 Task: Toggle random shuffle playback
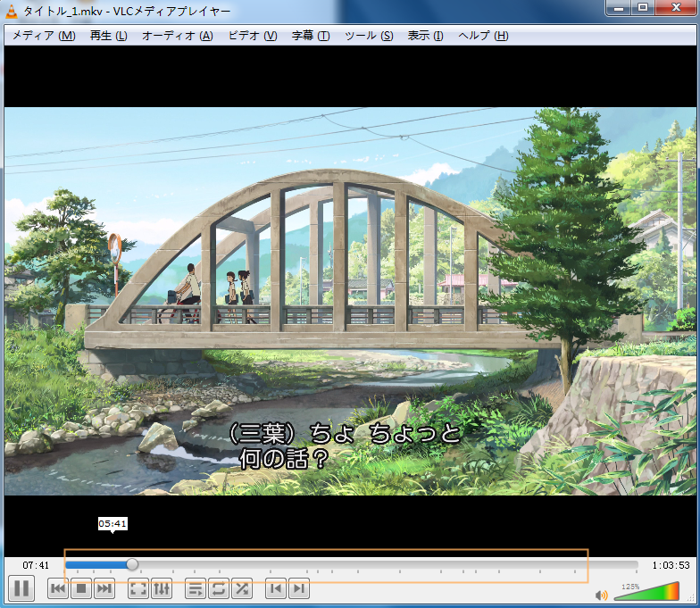click(242, 589)
